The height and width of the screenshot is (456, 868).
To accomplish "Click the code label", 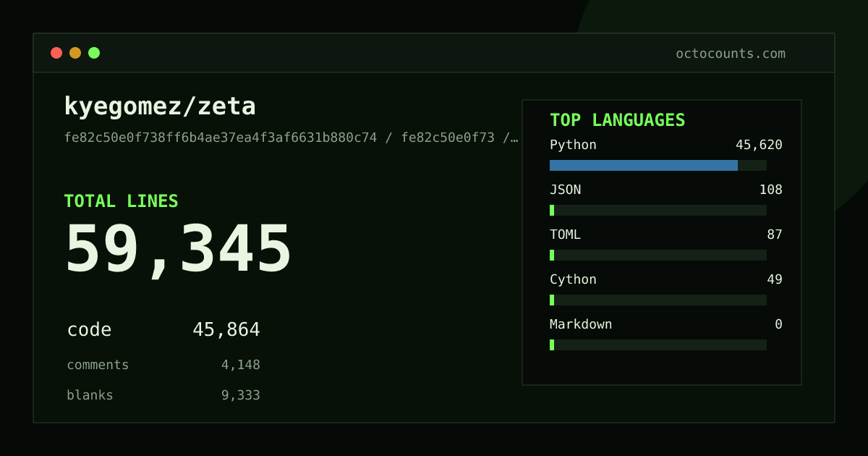I will click(89, 330).
